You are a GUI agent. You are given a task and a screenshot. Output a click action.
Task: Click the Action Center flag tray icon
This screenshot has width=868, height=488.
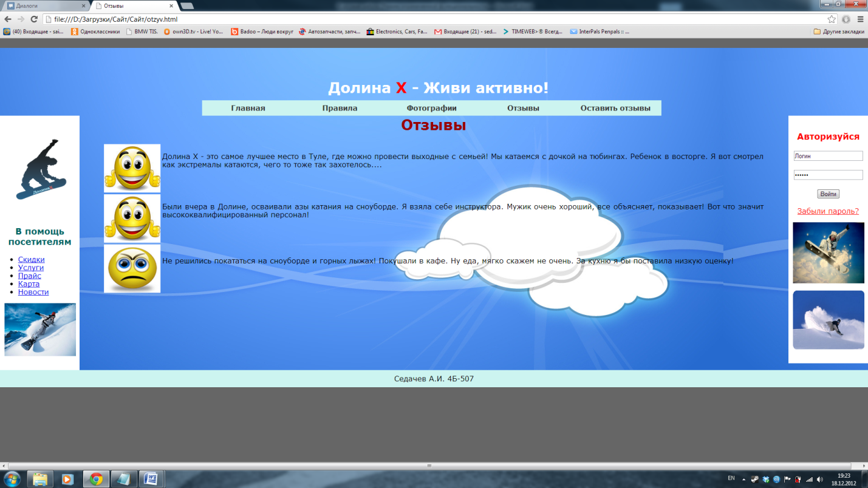tap(787, 480)
